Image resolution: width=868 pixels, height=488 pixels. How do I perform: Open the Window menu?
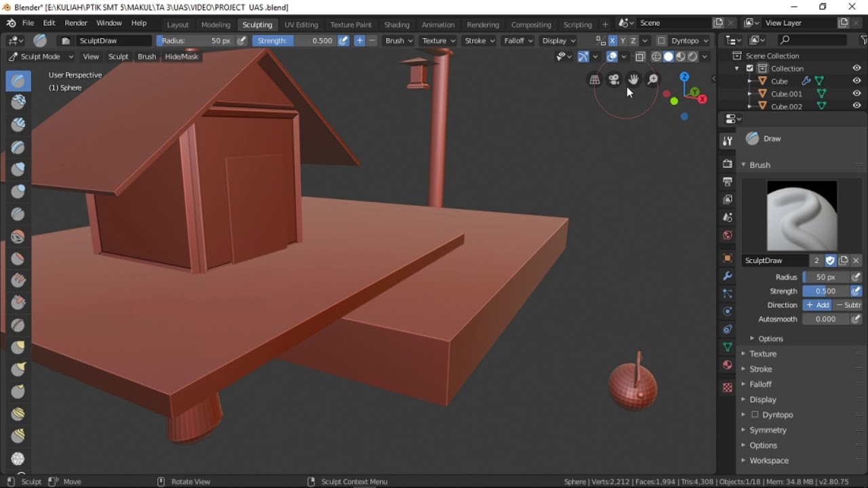[108, 23]
